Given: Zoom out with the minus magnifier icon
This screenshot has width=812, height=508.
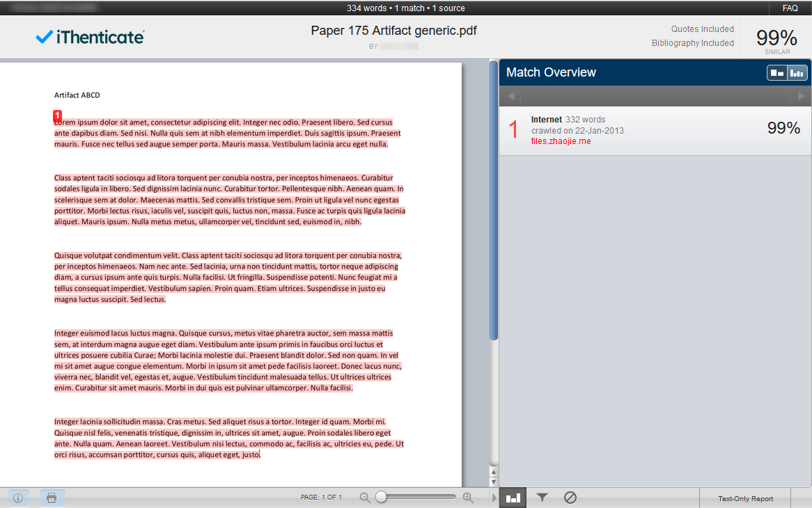Looking at the screenshot, I should (x=365, y=498).
